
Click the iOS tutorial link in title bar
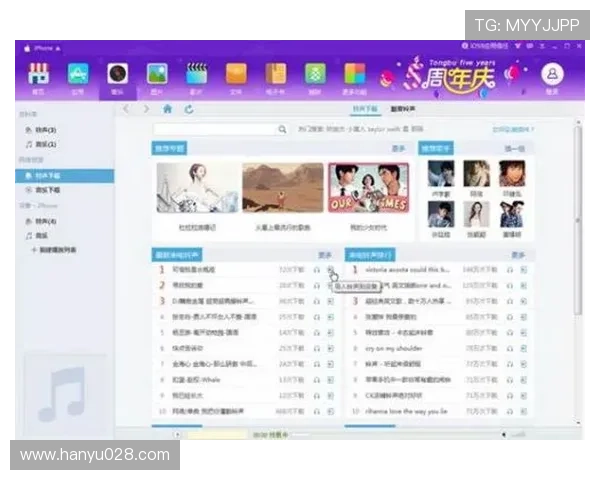[x=485, y=46]
